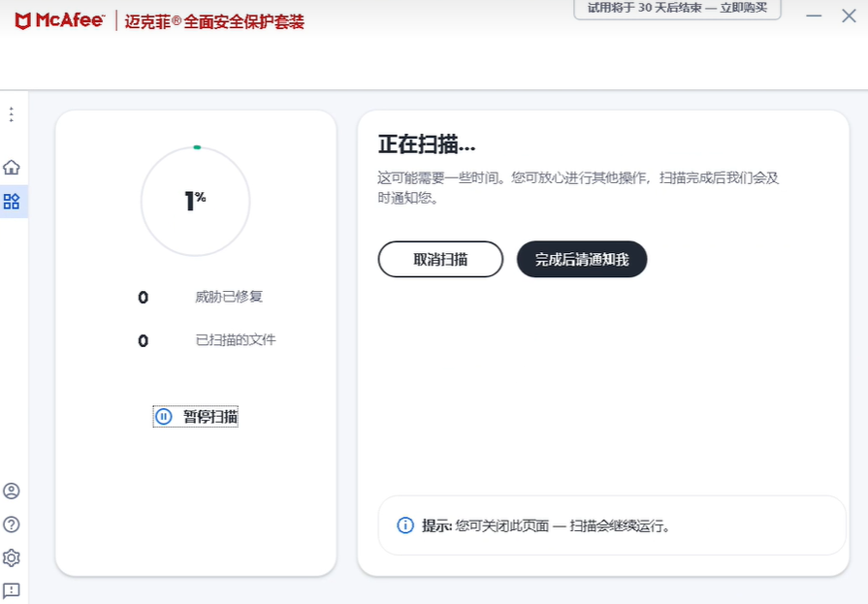The height and width of the screenshot is (604, 868).
Task: Go to Home via house icon
Action: (x=11, y=167)
